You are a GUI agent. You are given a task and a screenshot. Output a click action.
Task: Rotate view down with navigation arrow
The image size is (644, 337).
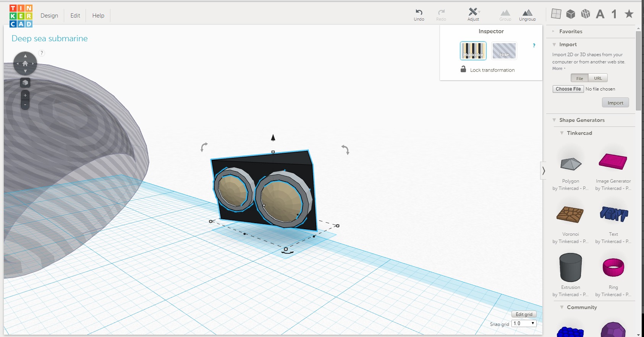click(x=25, y=71)
